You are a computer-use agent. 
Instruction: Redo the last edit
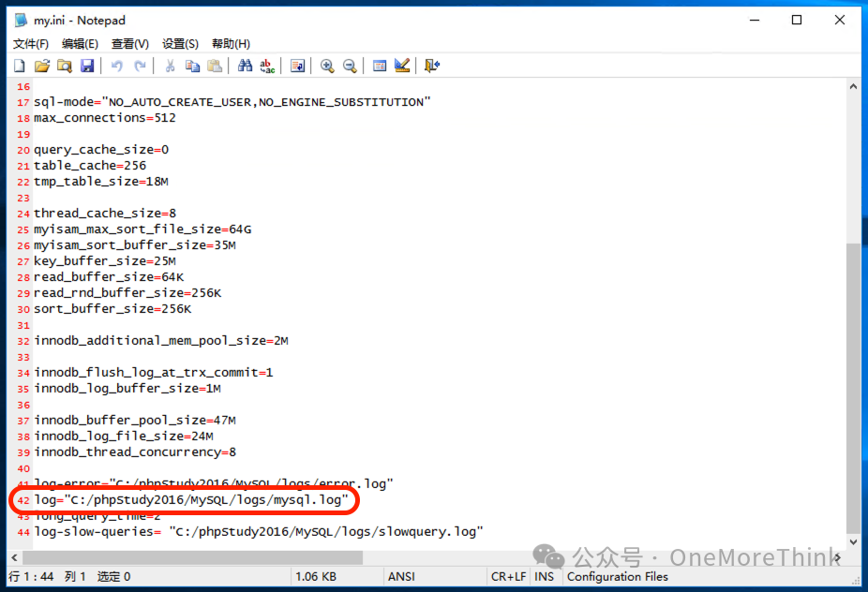pos(141,66)
